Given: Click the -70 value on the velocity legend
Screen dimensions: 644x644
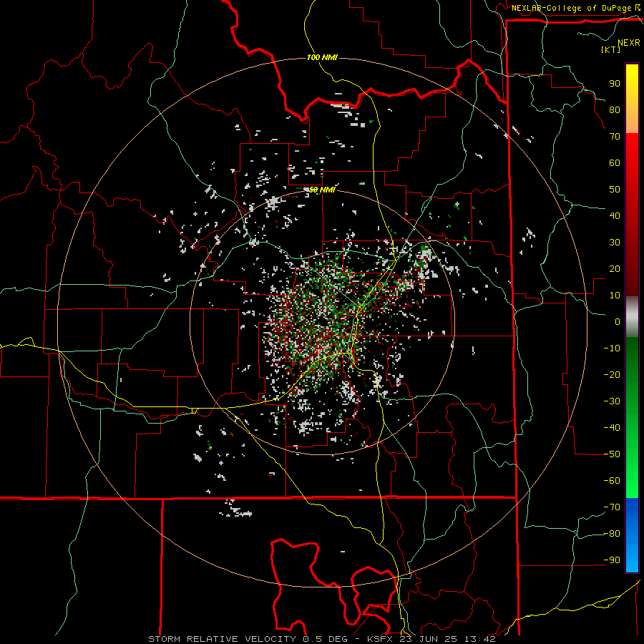Looking at the screenshot, I should (612, 507).
